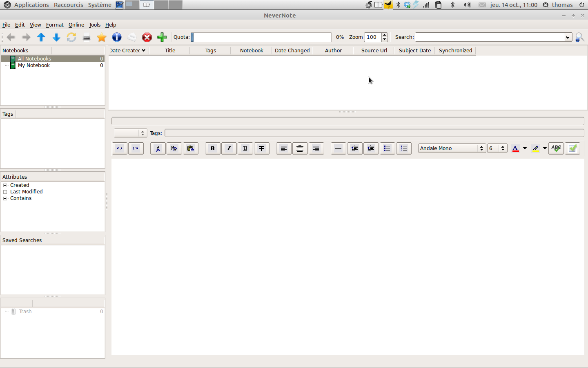This screenshot has width=588, height=368.
Task: Expand the Created attribute node
Action: click(5, 185)
